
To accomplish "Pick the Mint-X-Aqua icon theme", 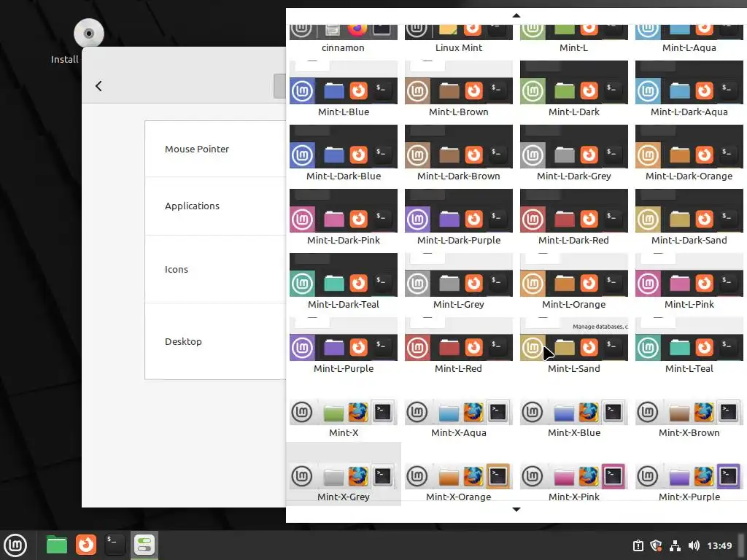I will 458,418.
